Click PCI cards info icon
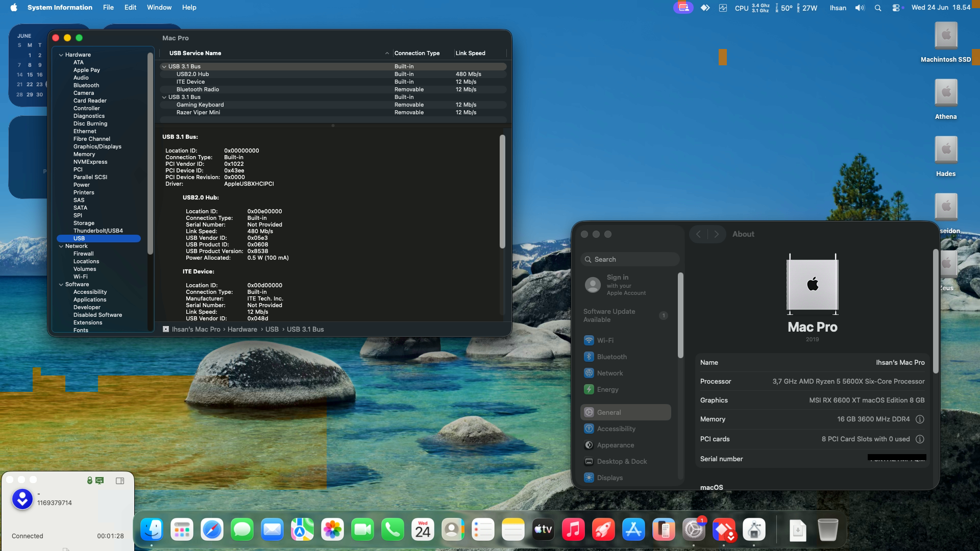The image size is (980, 551). pos(920,439)
